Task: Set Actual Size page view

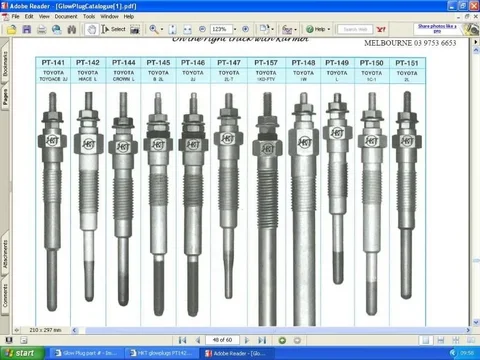Action: [x=173, y=30]
